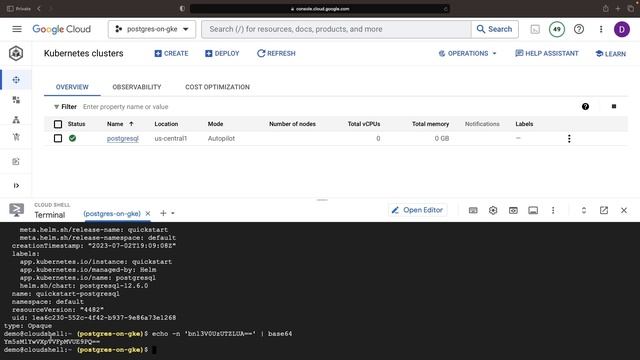Click the Kubernetes Engine product icon

[x=16, y=53]
